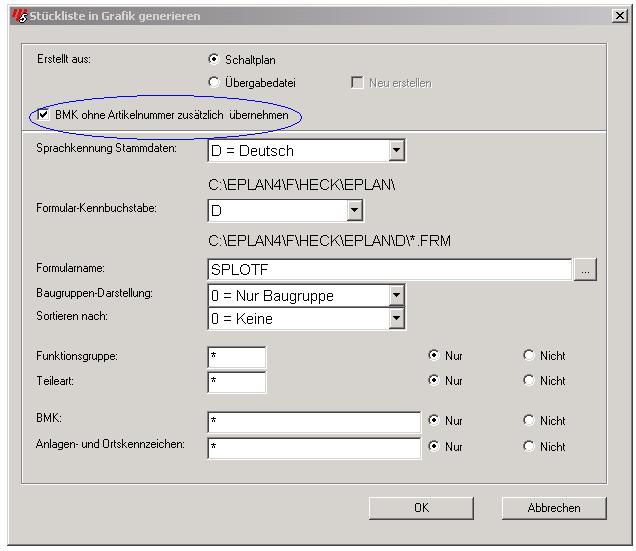Click the BMK filter input field
This screenshot has height=551, width=636.
314,422
